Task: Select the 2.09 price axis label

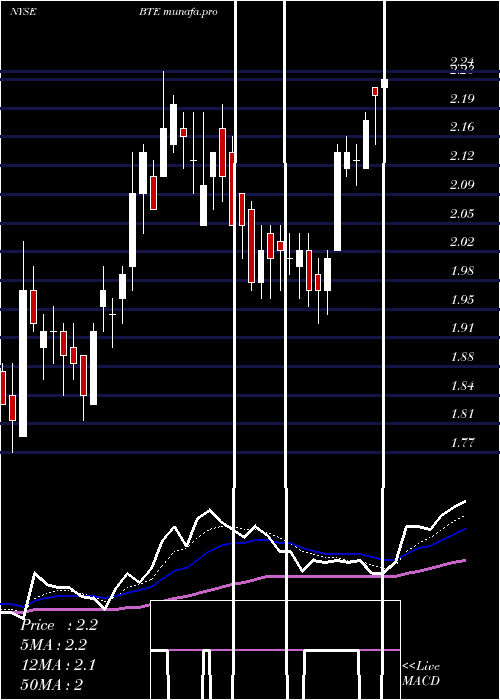Action: click(462, 184)
